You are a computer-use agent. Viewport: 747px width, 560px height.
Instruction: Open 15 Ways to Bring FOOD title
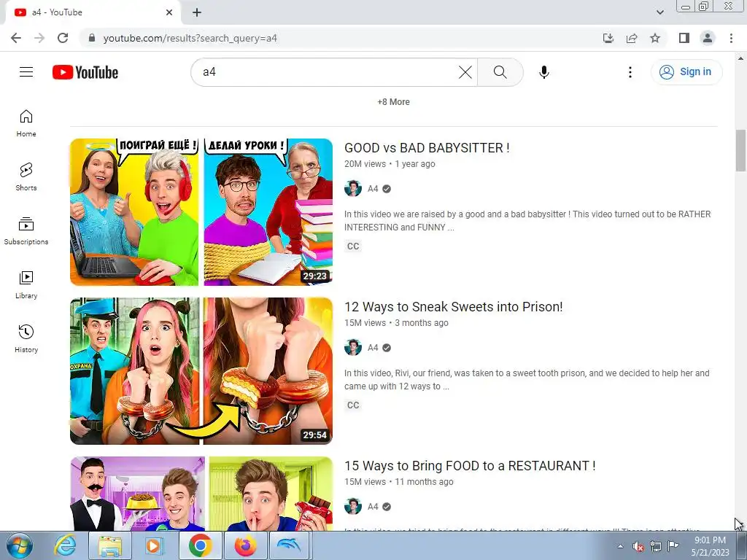point(470,466)
